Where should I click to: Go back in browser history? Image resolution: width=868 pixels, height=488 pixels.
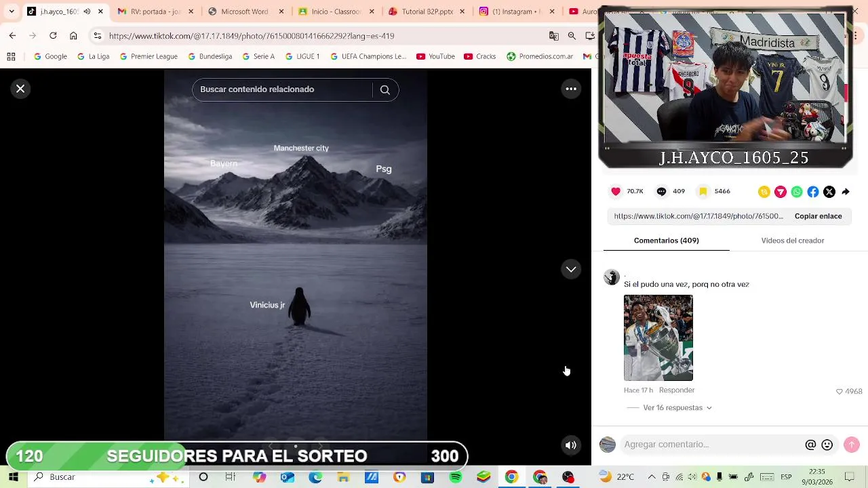click(x=12, y=35)
